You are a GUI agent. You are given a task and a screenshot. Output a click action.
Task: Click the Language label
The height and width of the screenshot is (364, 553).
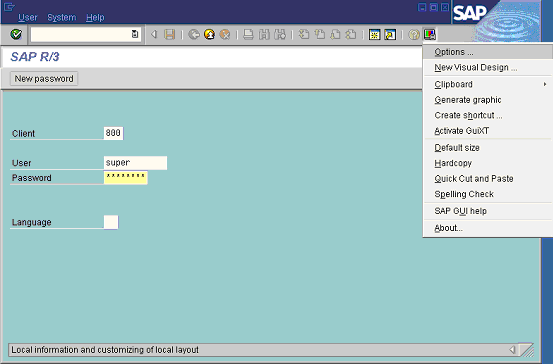tap(32, 222)
